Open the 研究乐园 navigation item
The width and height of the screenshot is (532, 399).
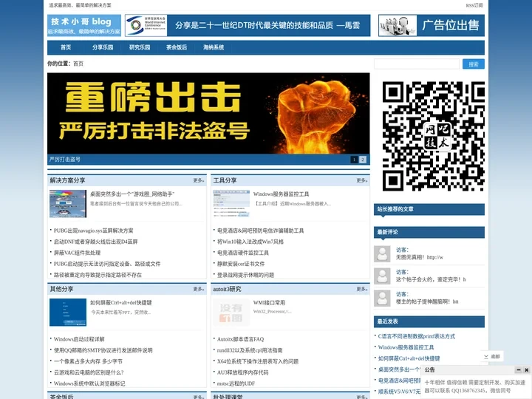click(140, 47)
